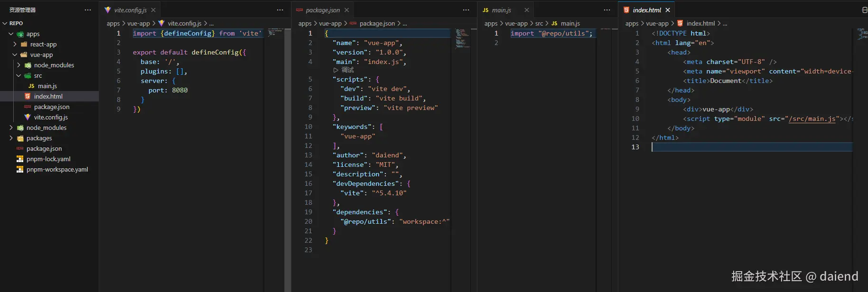
Task: Close the vite.config.js tab
Action: click(x=153, y=10)
